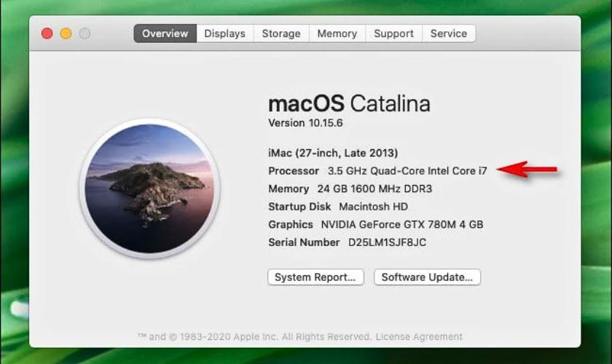The height and width of the screenshot is (364, 612).
Task: Open the Displays tab
Action: tap(225, 33)
